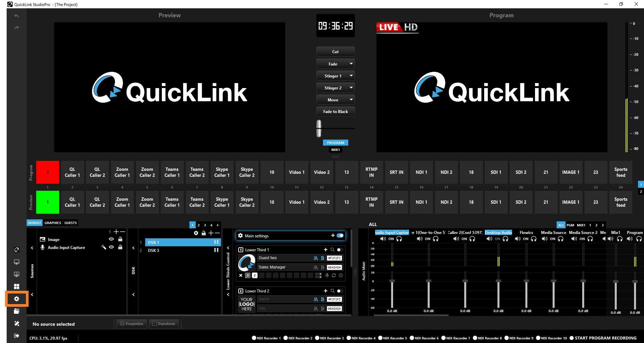Mute the Desktop Audio speaker icon

(x=489, y=239)
